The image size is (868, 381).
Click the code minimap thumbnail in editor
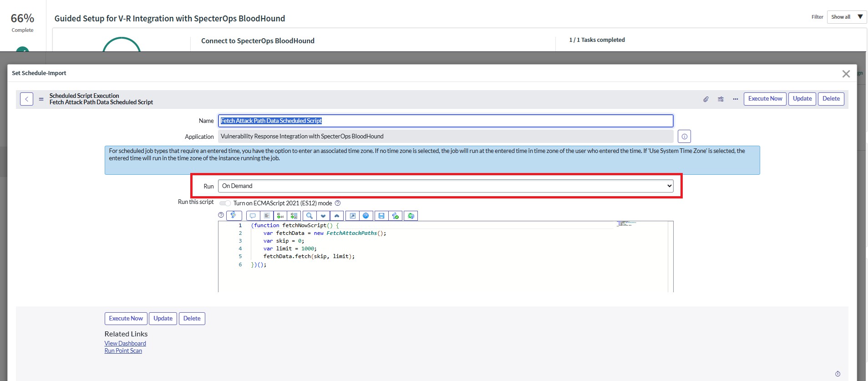[x=626, y=224]
